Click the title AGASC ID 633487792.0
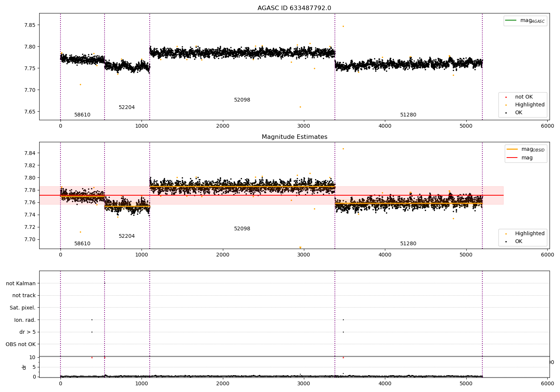The height and width of the screenshot is (392, 560). point(294,8)
